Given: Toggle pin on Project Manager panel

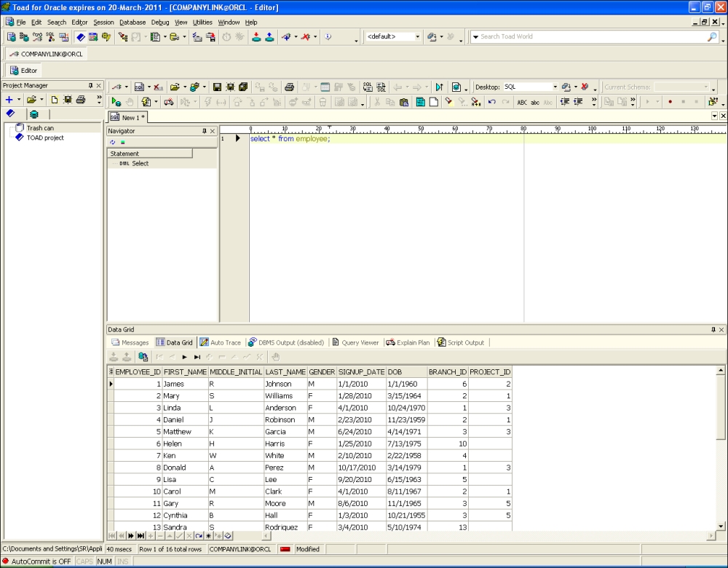Looking at the screenshot, I should [90, 85].
